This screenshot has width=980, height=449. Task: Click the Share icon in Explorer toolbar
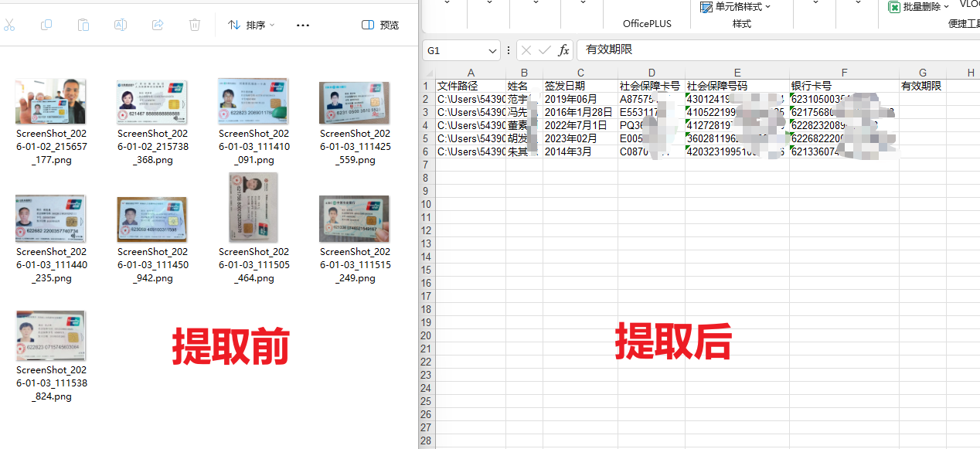click(x=157, y=26)
